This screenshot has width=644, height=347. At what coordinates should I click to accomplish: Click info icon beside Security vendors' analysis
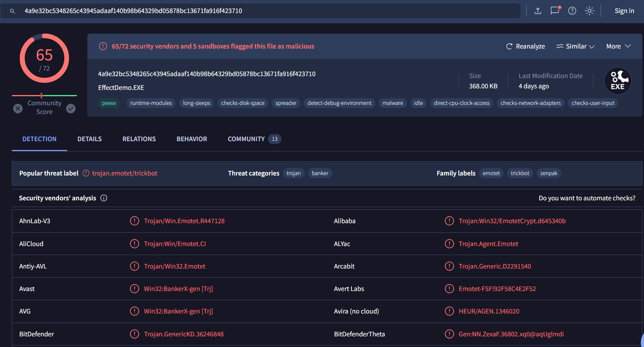pos(104,198)
